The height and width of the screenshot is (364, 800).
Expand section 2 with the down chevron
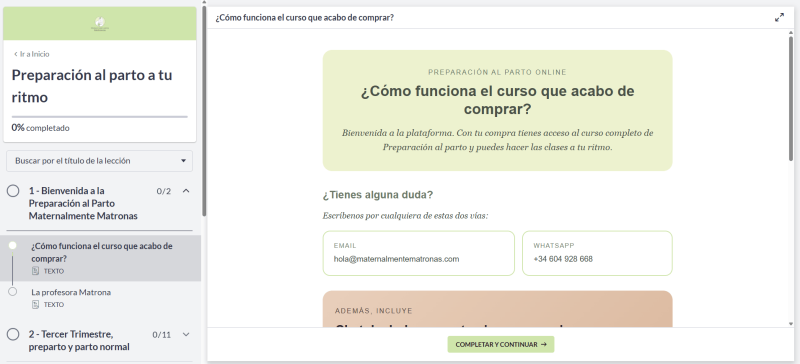(x=186, y=334)
